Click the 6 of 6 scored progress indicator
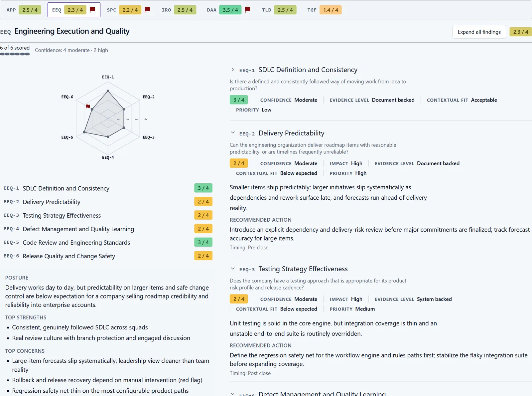Viewport: 532px width, 396px height. click(15, 50)
